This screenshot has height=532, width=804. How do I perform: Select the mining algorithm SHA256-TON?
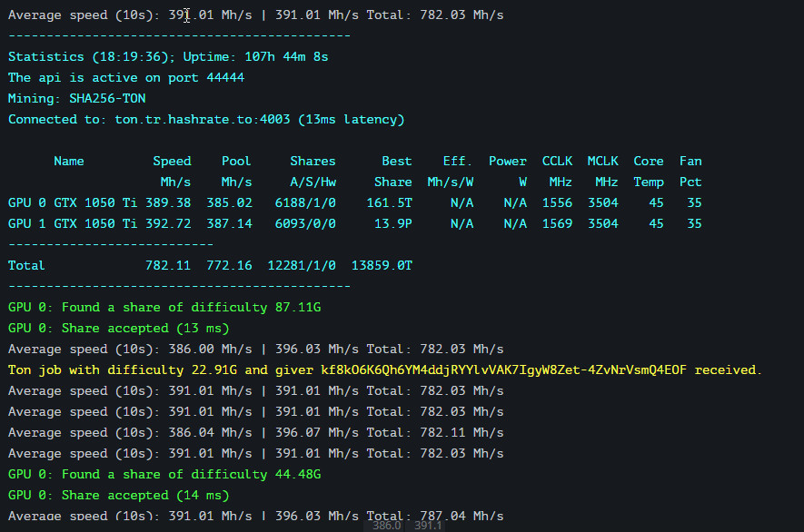coord(107,98)
